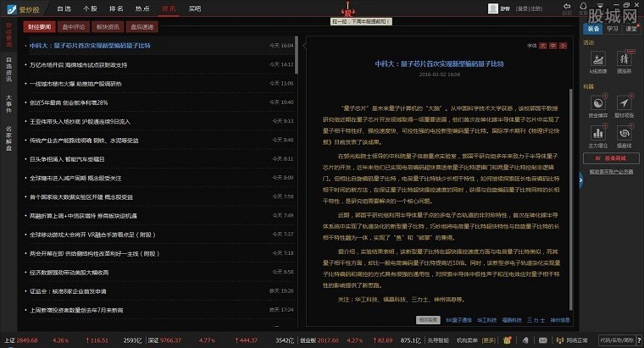Open the 自选 menu tab

click(x=64, y=8)
